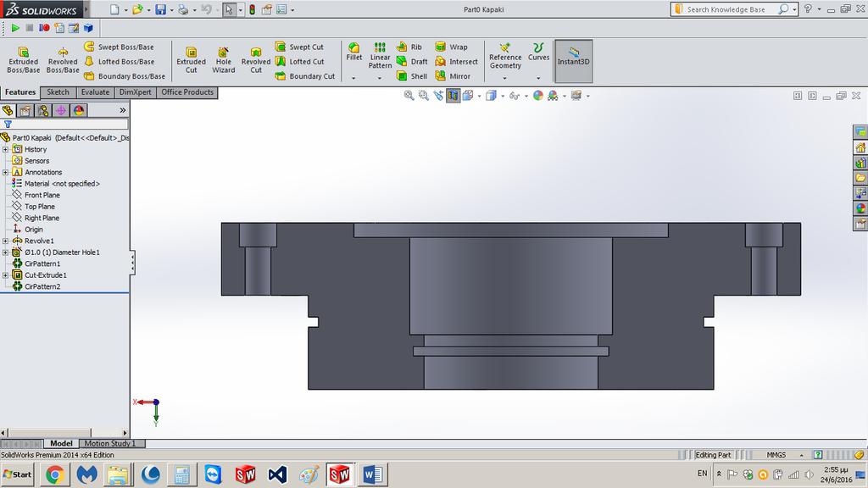Click the feature tree filter field
The width and height of the screenshot is (868, 488).
(65, 125)
